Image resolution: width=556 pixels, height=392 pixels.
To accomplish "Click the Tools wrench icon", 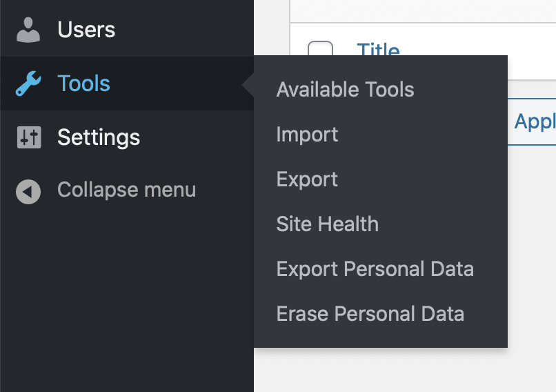I will coord(28,84).
